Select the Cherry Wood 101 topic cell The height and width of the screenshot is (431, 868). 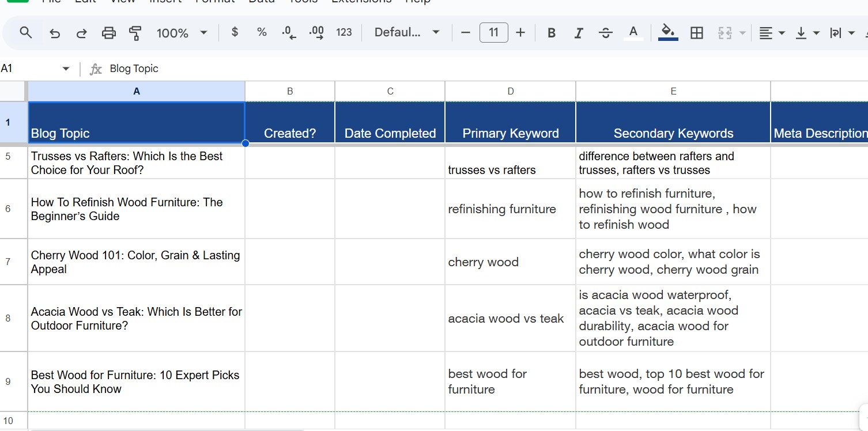coord(137,262)
